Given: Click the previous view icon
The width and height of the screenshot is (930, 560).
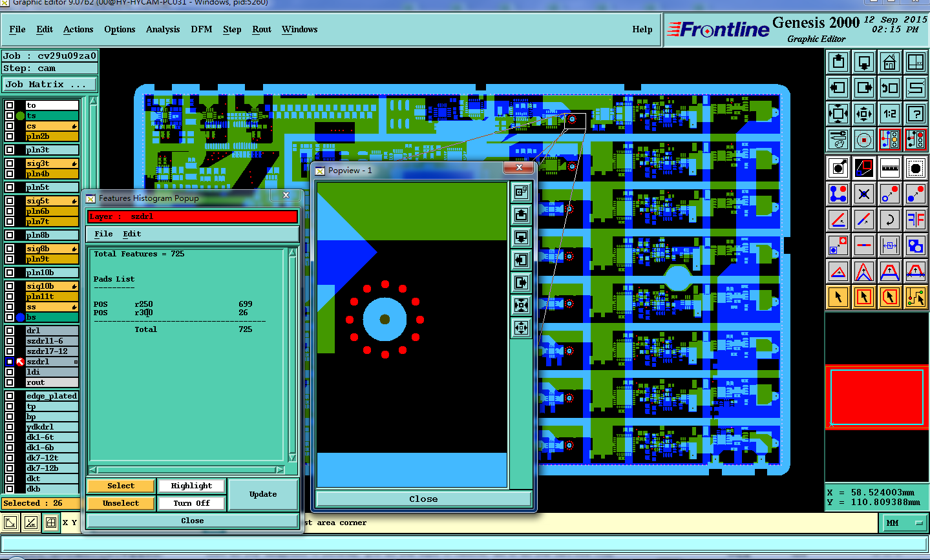Looking at the screenshot, I should click(890, 87).
